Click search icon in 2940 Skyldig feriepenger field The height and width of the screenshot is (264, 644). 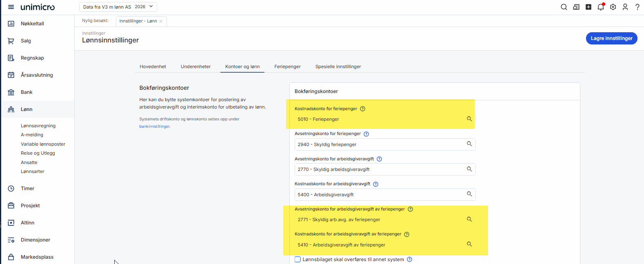(x=469, y=144)
